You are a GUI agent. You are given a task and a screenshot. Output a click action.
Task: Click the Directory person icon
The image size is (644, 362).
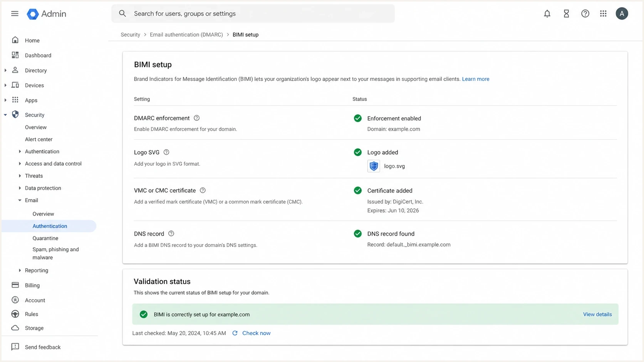(x=15, y=70)
